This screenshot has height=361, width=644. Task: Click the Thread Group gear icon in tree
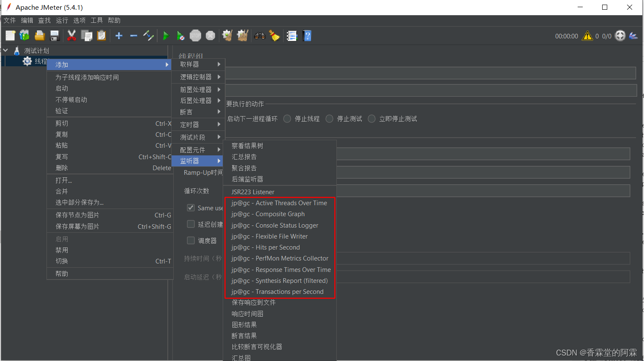(27, 61)
